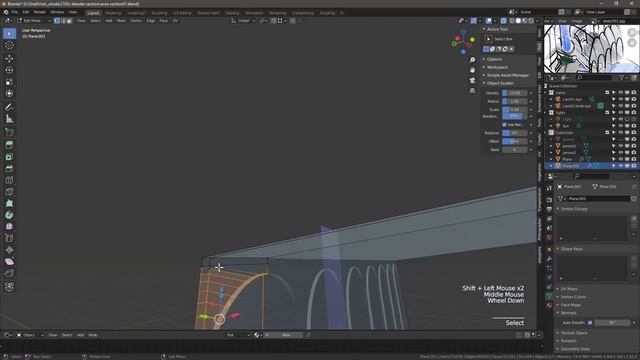Select the Add Cube tool
Viewport: 640px width, 360px height.
(9, 132)
